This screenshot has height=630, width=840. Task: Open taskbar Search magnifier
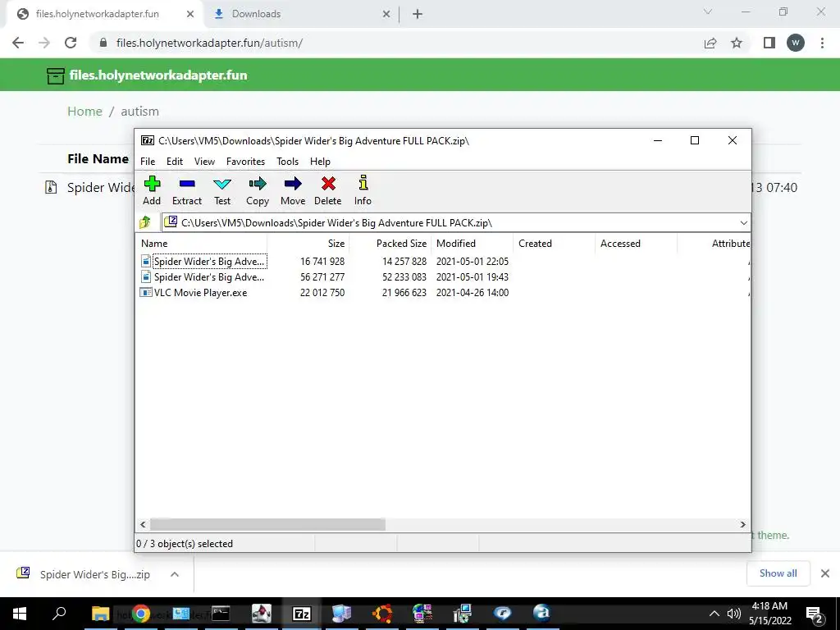click(59, 614)
